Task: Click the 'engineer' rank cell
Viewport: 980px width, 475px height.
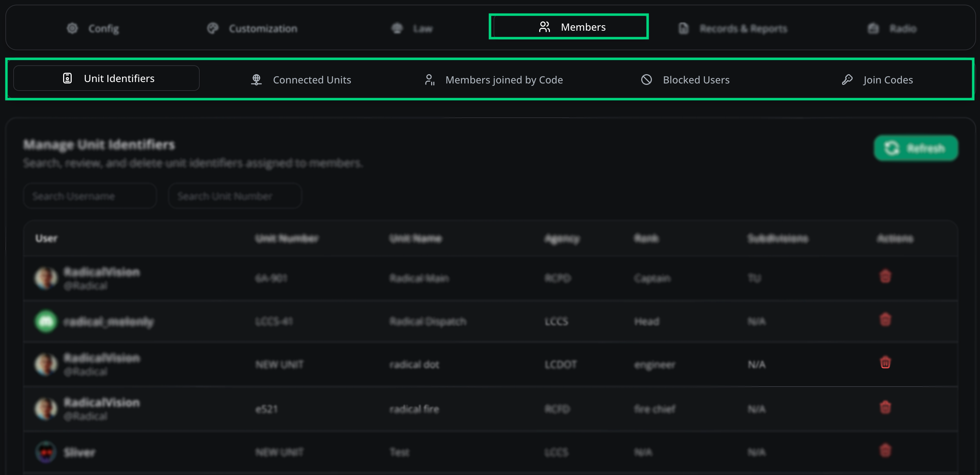Action: (655, 365)
